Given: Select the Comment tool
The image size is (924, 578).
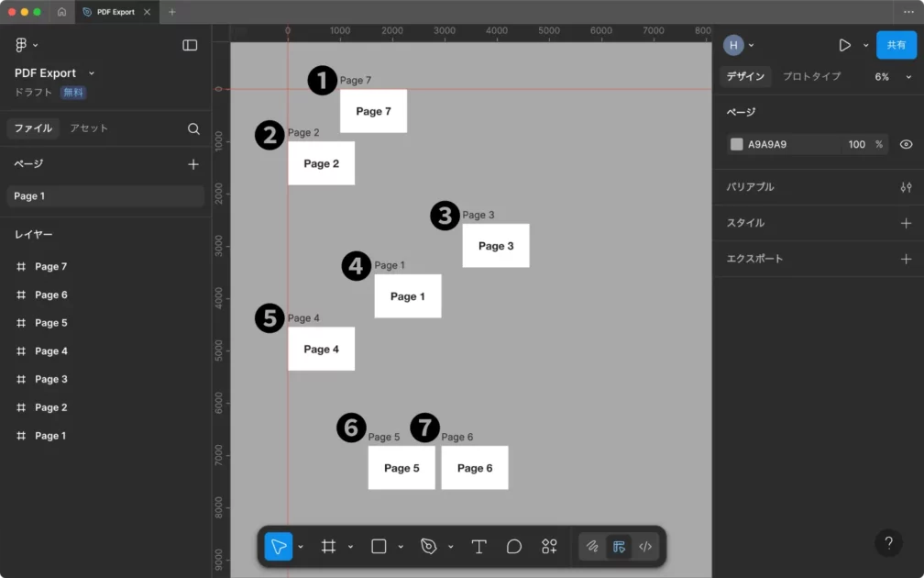Looking at the screenshot, I should click(514, 547).
